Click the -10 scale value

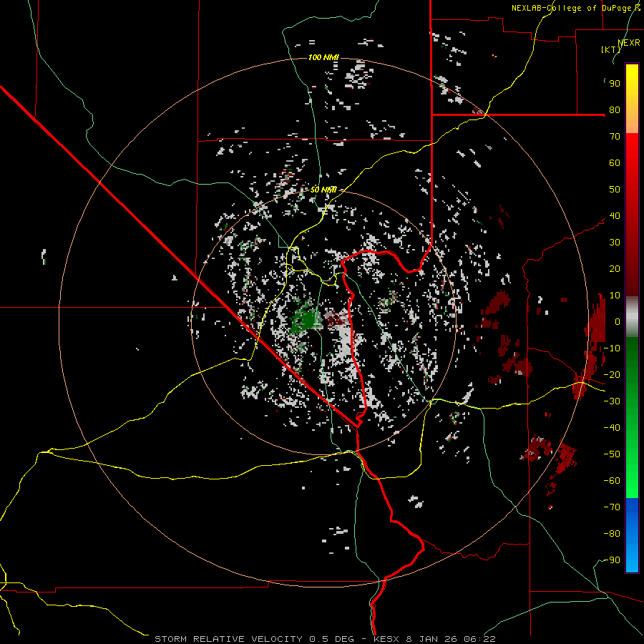612,348
